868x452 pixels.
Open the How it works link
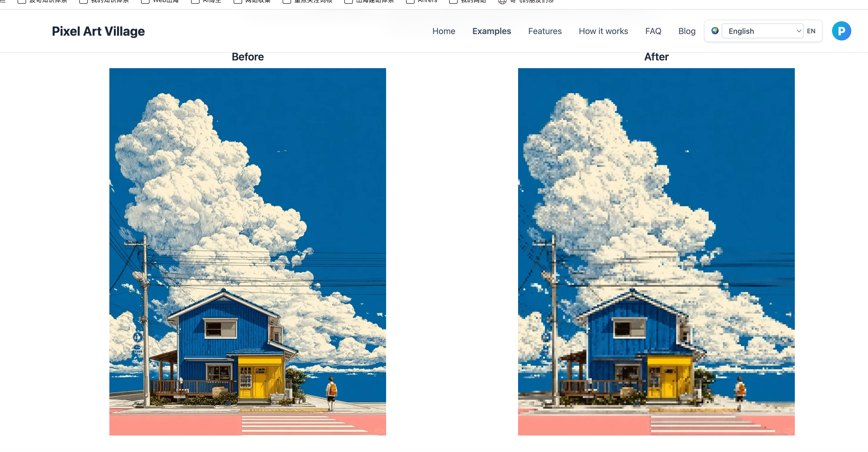[603, 31]
